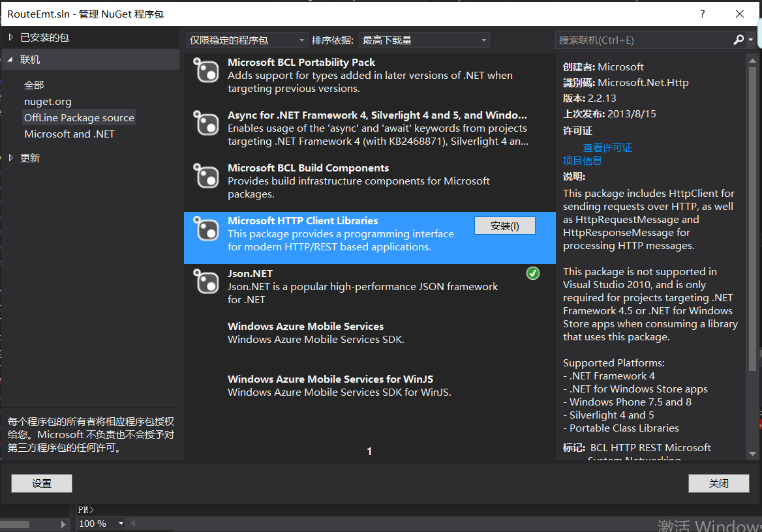Screen dimensions: 762x532
Task: Click the PM> console prompt
Action: point(85,510)
